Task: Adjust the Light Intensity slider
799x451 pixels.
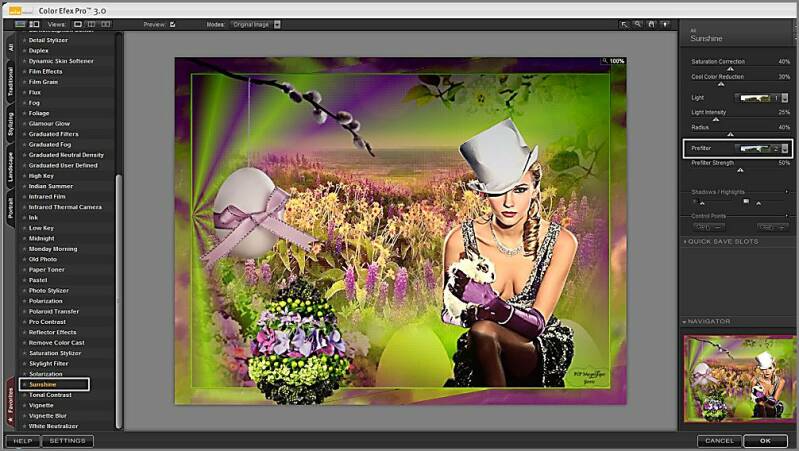Action: (715, 119)
